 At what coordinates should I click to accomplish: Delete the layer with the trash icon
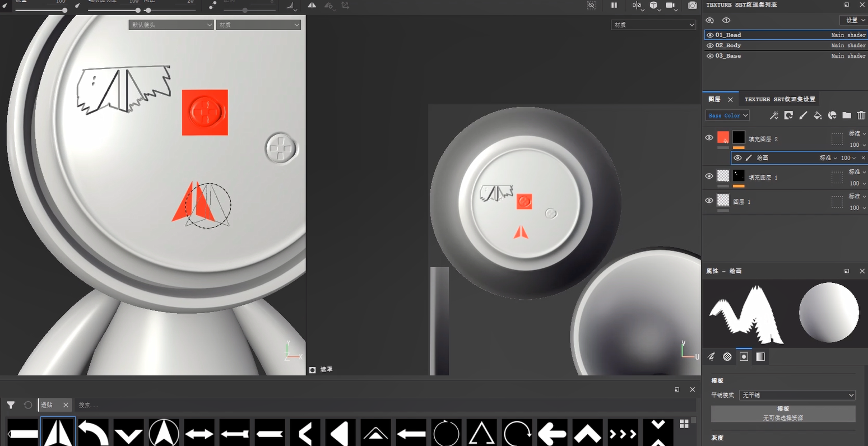click(x=861, y=115)
